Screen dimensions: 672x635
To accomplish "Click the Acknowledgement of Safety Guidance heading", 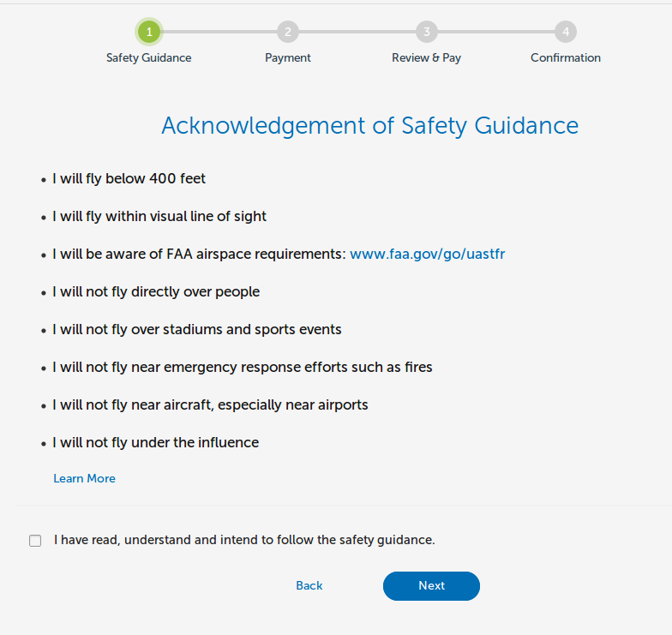I will click(x=370, y=126).
